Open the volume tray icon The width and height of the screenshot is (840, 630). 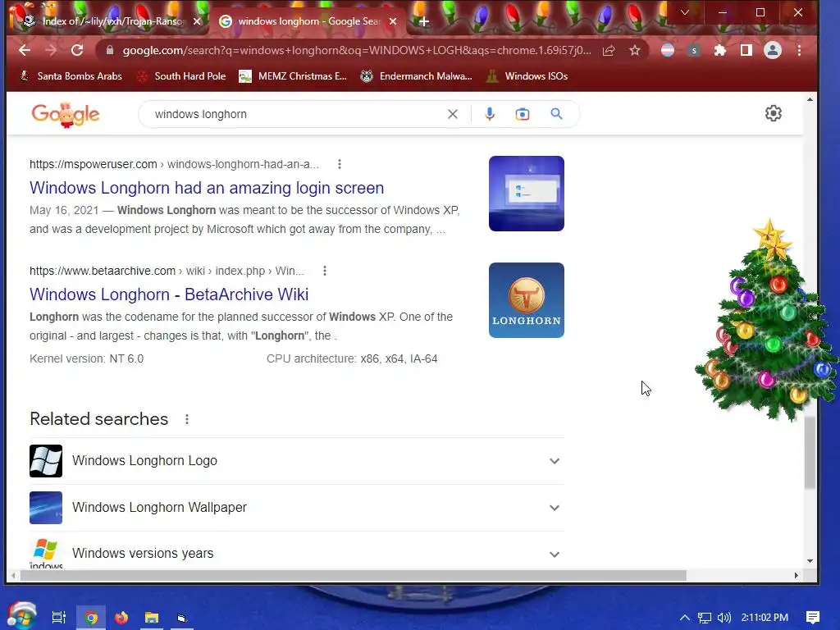[724, 618]
